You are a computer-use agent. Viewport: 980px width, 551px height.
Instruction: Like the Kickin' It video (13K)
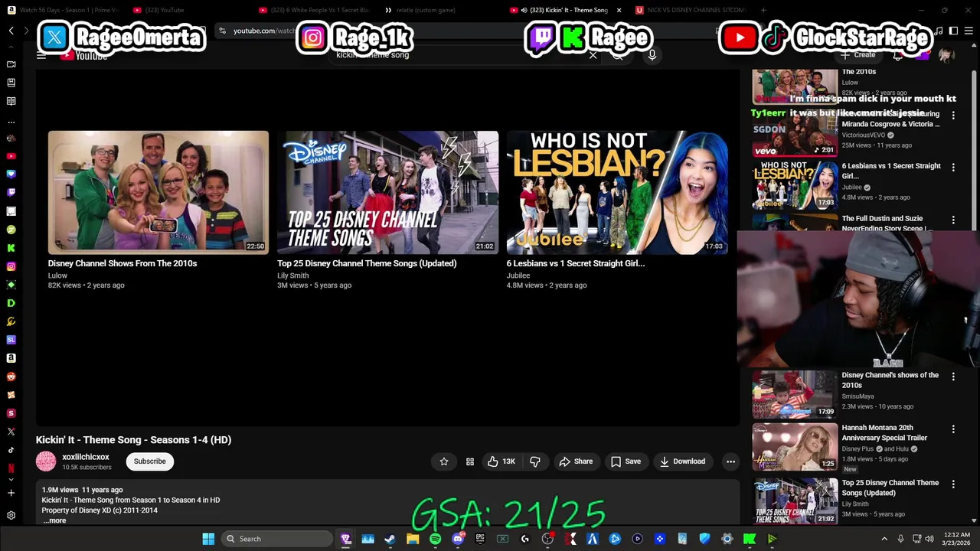pyautogui.click(x=501, y=461)
